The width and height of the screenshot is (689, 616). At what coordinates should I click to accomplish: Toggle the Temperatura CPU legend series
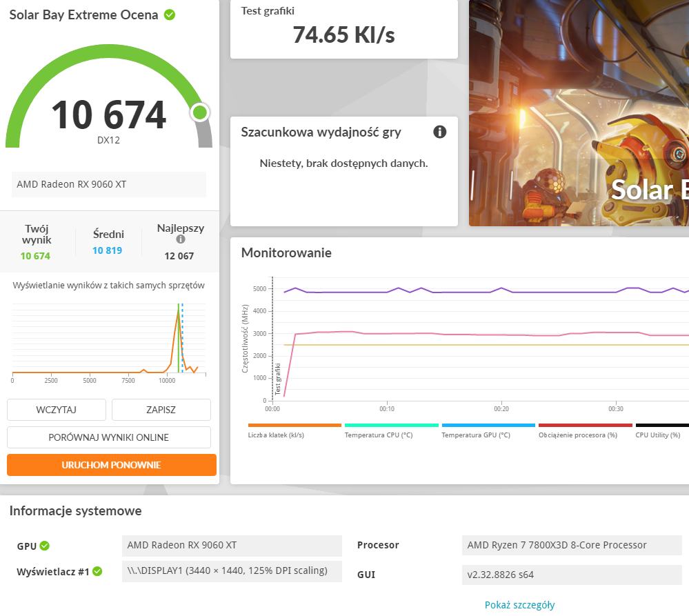coord(391,430)
